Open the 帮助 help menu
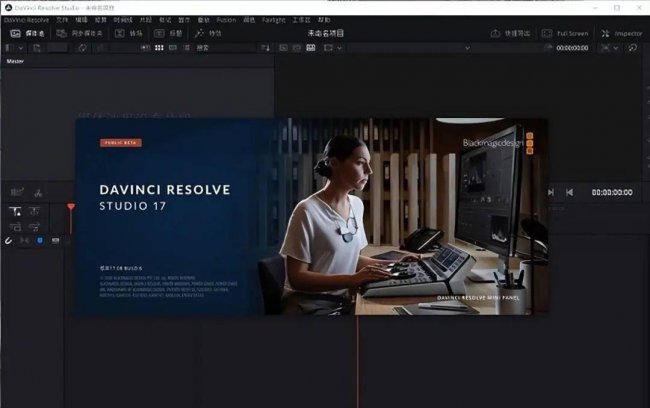This screenshot has height=408, width=650. pyautogui.click(x=324, y=20)
